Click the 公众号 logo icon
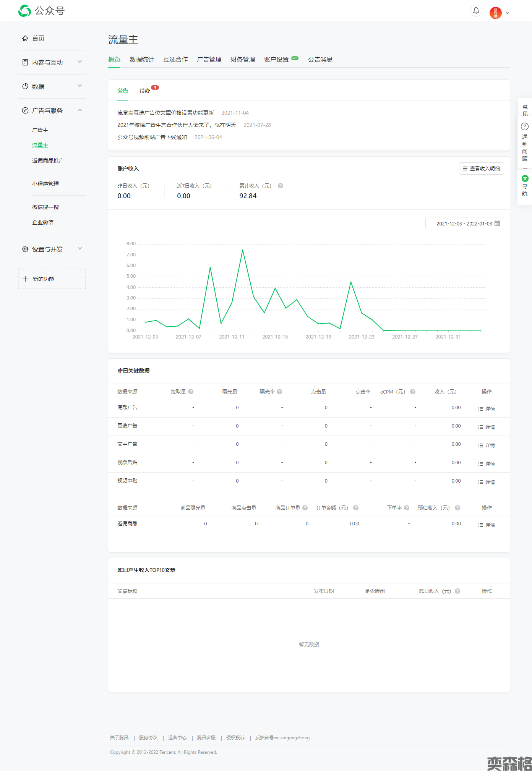532x771 pixels. pyautogui.click(x=25, y=11)
